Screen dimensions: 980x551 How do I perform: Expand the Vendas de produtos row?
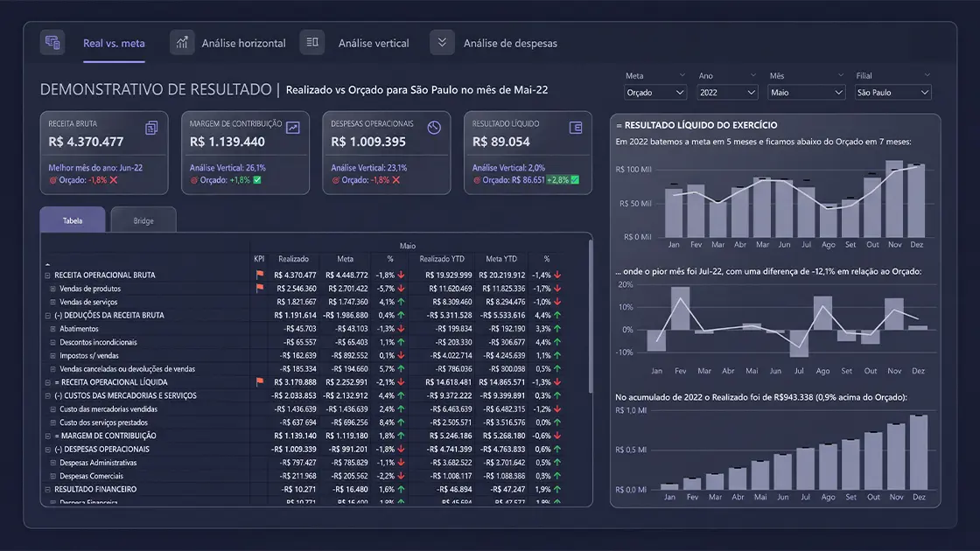[53, 289]
